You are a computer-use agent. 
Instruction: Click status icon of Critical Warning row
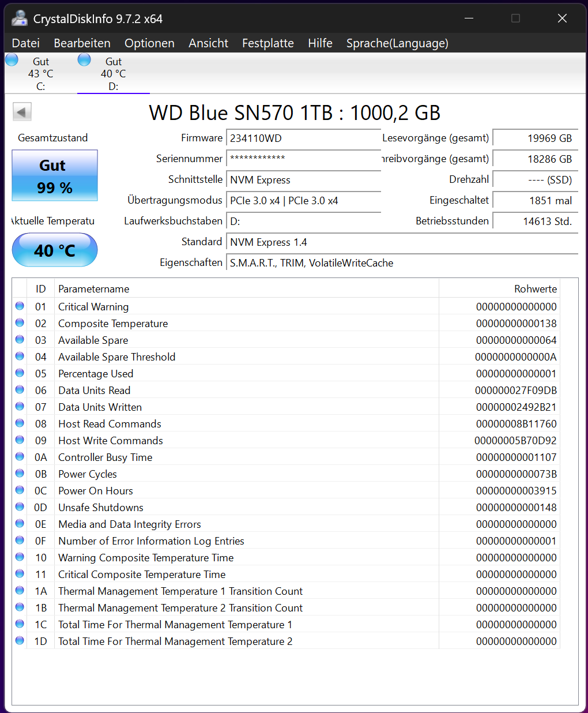click(20, 306)
